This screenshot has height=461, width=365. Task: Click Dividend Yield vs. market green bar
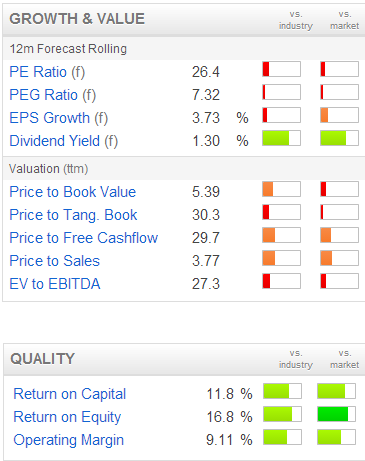click(339, 138)
